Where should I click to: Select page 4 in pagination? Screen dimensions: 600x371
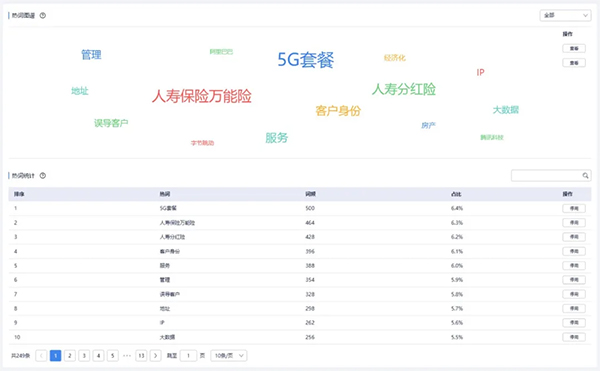pyautogui.click(x=98, y=356)
